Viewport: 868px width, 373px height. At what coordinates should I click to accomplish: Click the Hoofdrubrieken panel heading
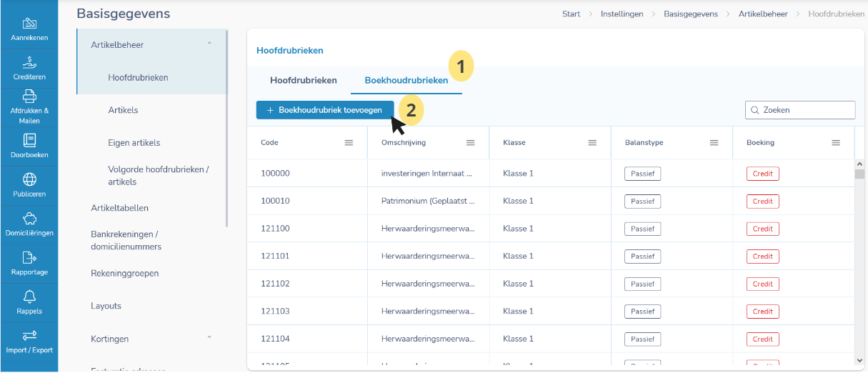289,51
